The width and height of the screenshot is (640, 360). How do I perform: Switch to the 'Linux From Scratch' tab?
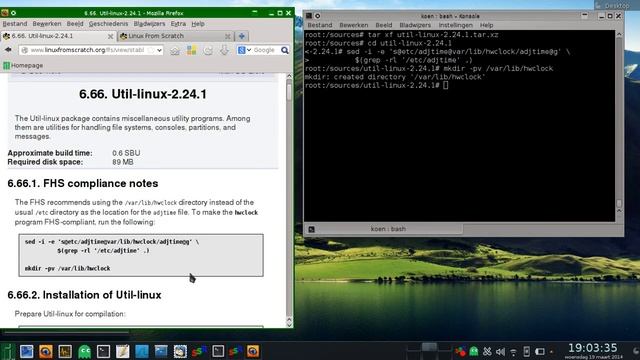pos(176,36)
